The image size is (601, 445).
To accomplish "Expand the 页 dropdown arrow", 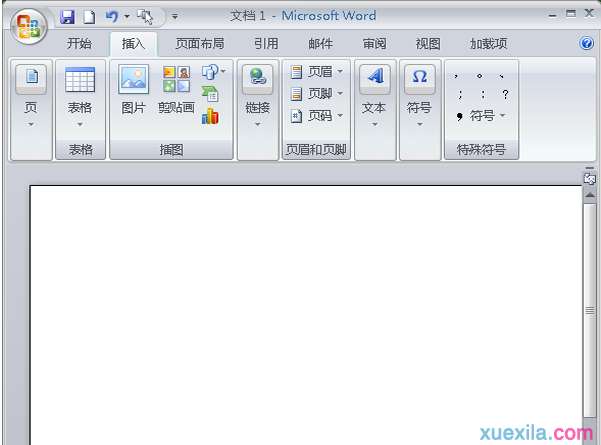I will pyautogui.click(x=31, y=124).
